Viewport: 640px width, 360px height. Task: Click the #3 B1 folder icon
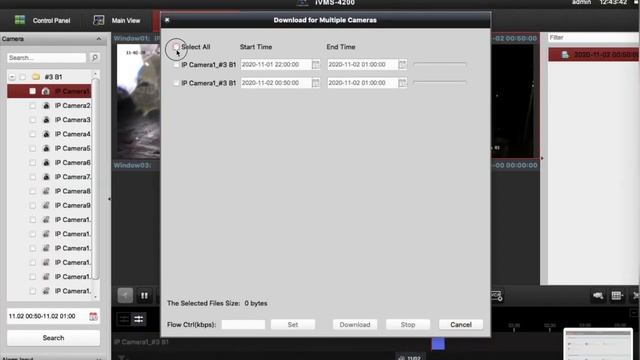[x=36, y=77]
